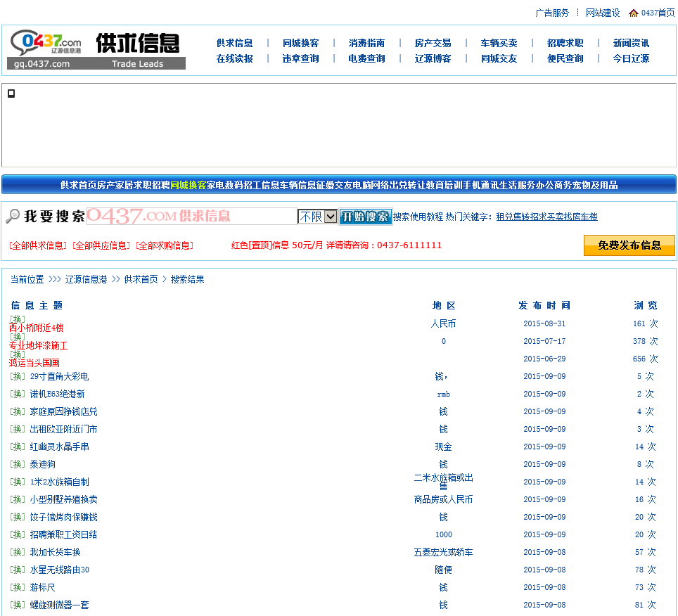Click date 2015-08-31 in 发布时间 column
Screen dimensions: 678x616
coord(544,323)
